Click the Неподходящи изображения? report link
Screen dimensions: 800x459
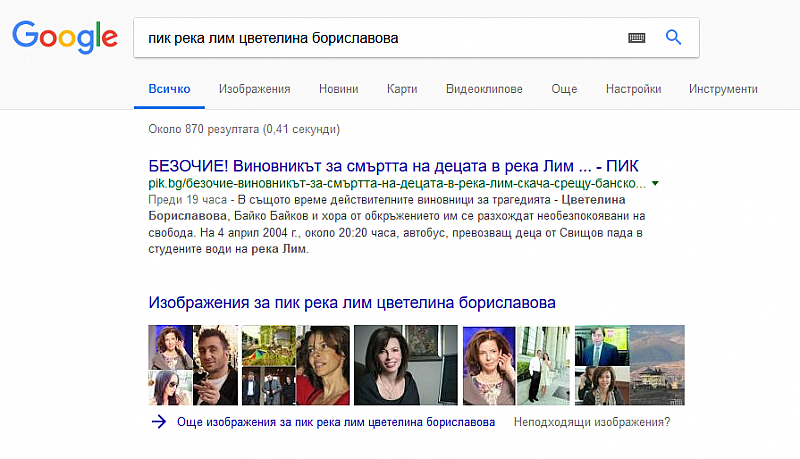(x=592, y=422)
